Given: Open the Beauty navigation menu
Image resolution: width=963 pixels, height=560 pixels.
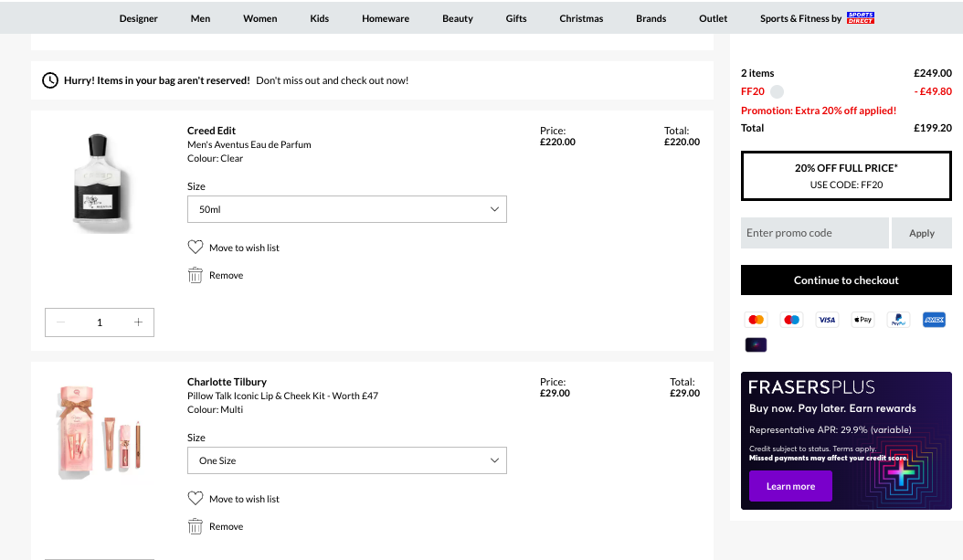Looking at the screenshot, I should coord(457,17).
